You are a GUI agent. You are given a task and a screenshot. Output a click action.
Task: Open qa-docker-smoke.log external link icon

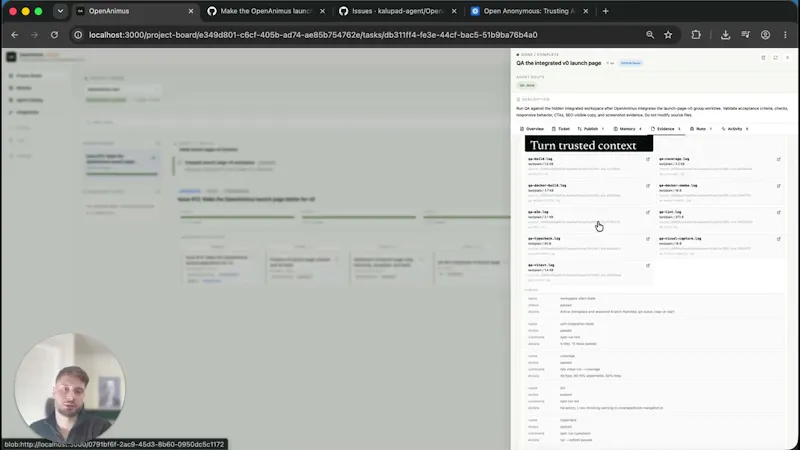[x=779, y=186]
